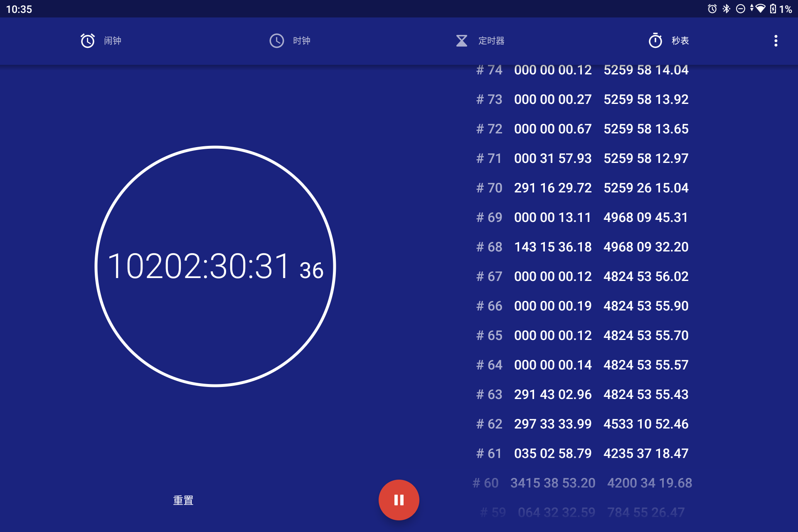
Task: Select lap row # 74
Action: tap(582, 70)
